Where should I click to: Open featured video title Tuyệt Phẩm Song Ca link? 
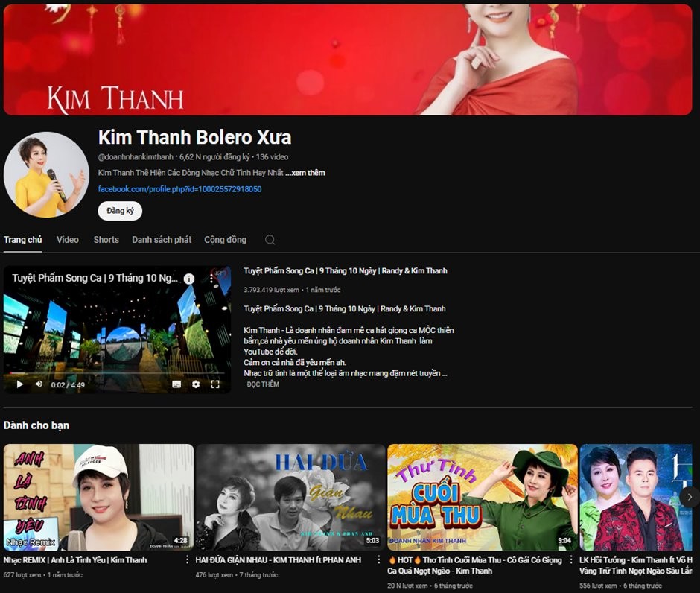(345, 271)
